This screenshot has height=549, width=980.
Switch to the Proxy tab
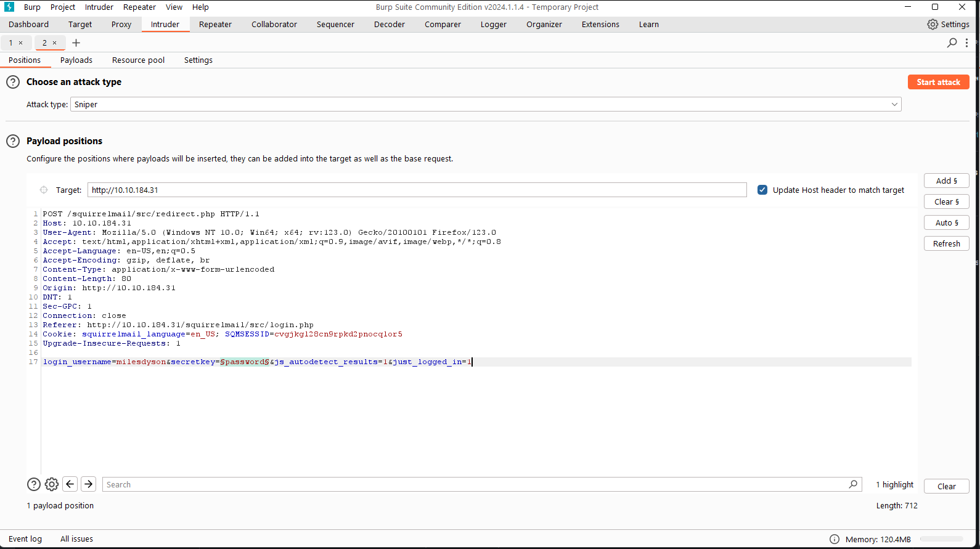121,24
